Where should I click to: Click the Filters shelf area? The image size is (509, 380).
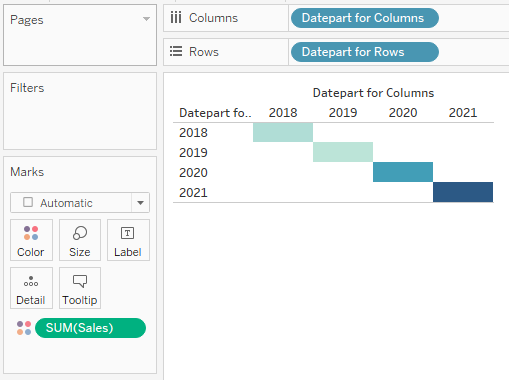(x=80, y=111)
